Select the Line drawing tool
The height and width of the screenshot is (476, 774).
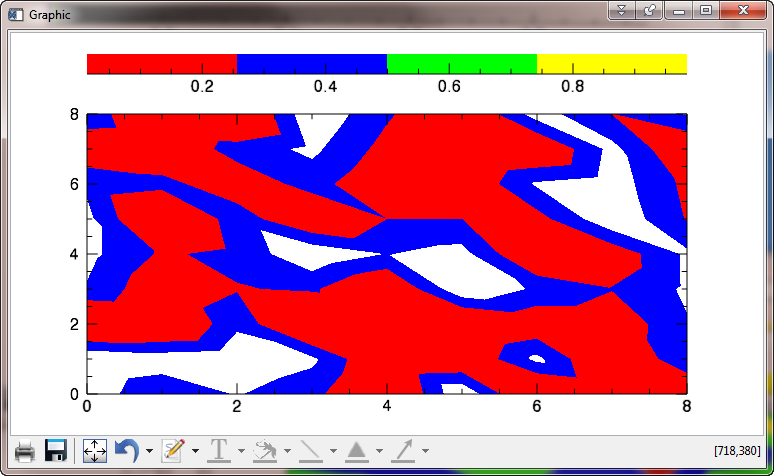click(311, 451)
